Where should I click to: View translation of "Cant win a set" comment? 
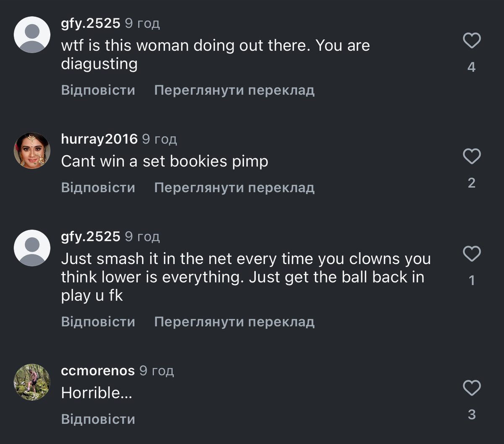point(234,187)
